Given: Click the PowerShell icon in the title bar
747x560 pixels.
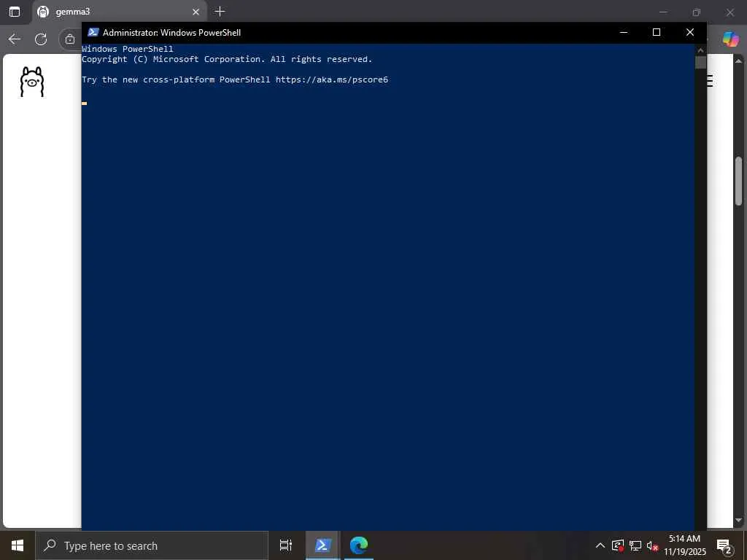Looking at the screenshot, I should 93,32.
